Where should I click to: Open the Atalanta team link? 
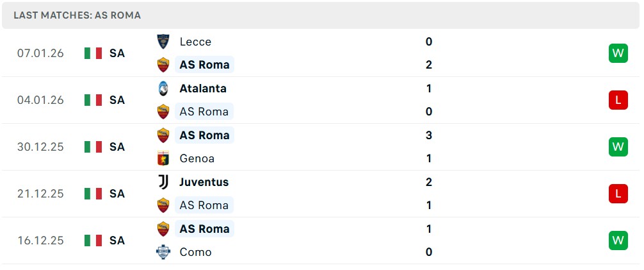(x=203, y=89)
